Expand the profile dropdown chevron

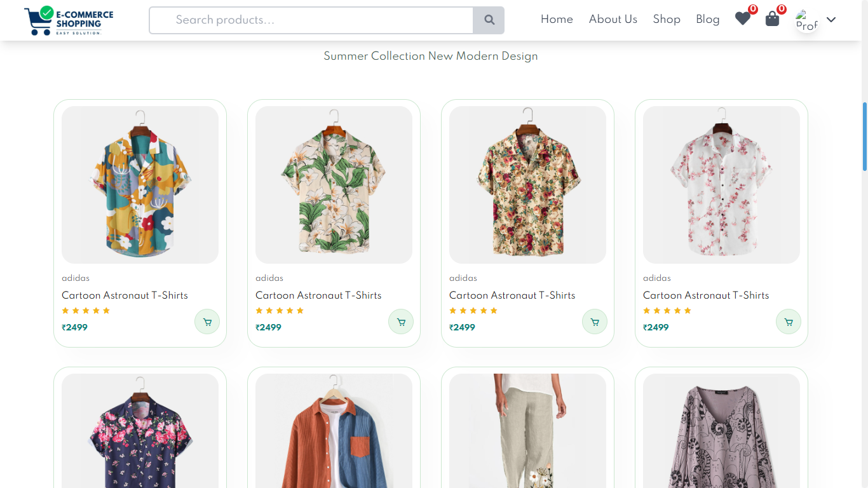[x=831, y=20]
